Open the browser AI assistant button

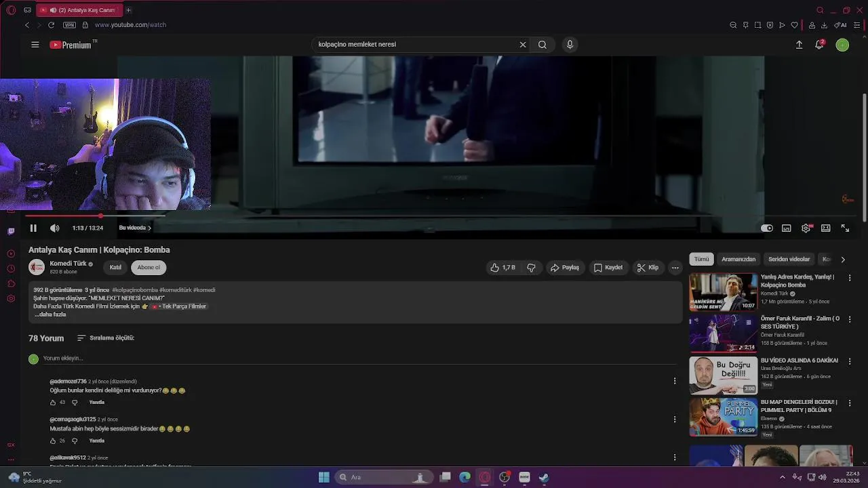(x=840, y=25)
